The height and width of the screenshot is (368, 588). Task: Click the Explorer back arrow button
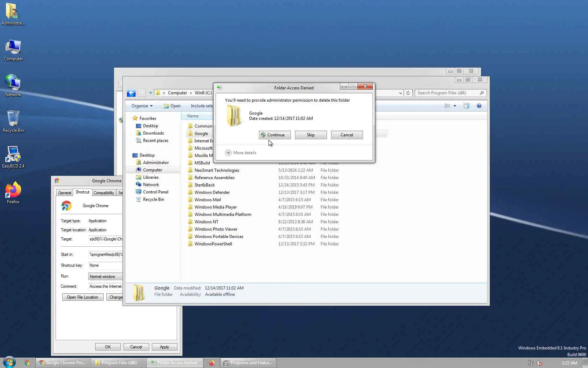pos(131,93)
